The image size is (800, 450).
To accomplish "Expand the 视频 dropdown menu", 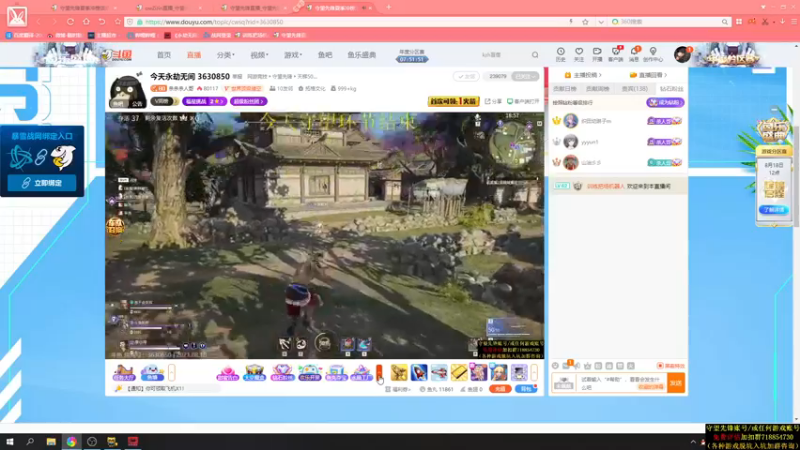I will (x=259, y=55).
